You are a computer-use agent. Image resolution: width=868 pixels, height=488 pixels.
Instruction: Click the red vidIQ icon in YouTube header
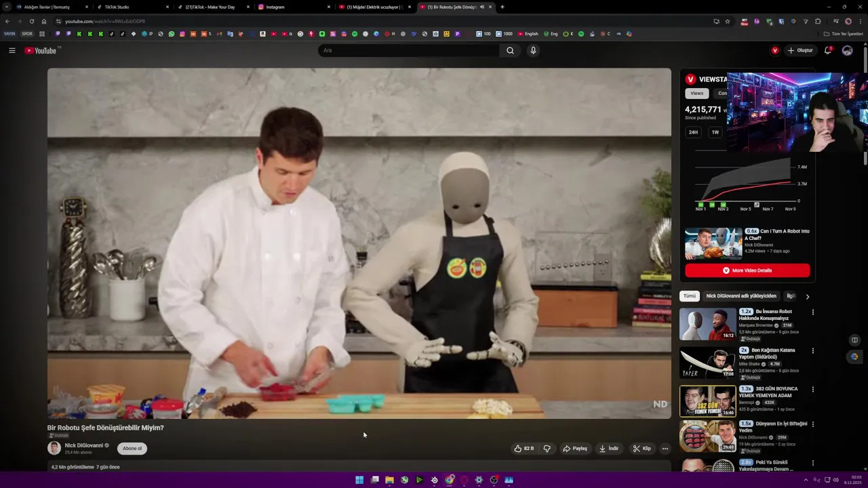coord(775,50)
